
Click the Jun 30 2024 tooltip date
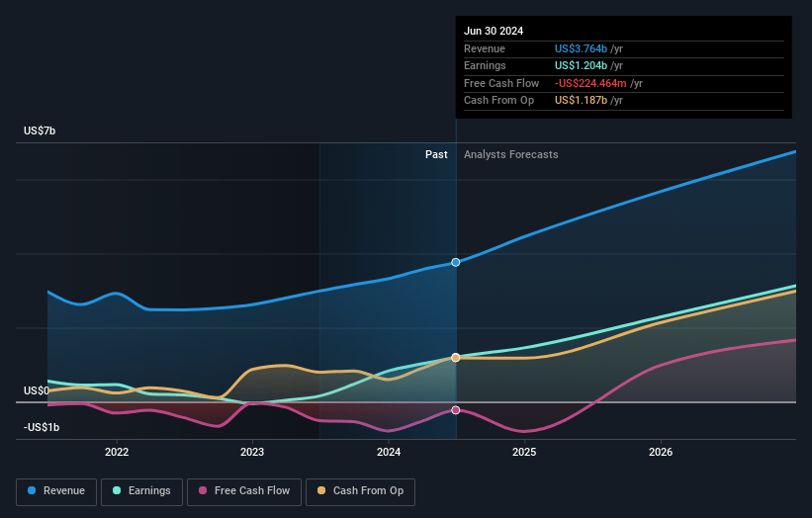(494, 31)
